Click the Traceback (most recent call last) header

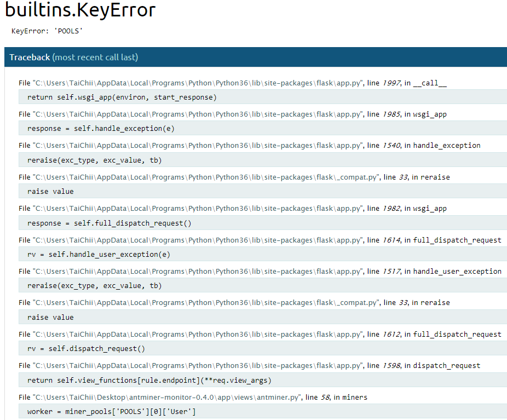(256, 57)
